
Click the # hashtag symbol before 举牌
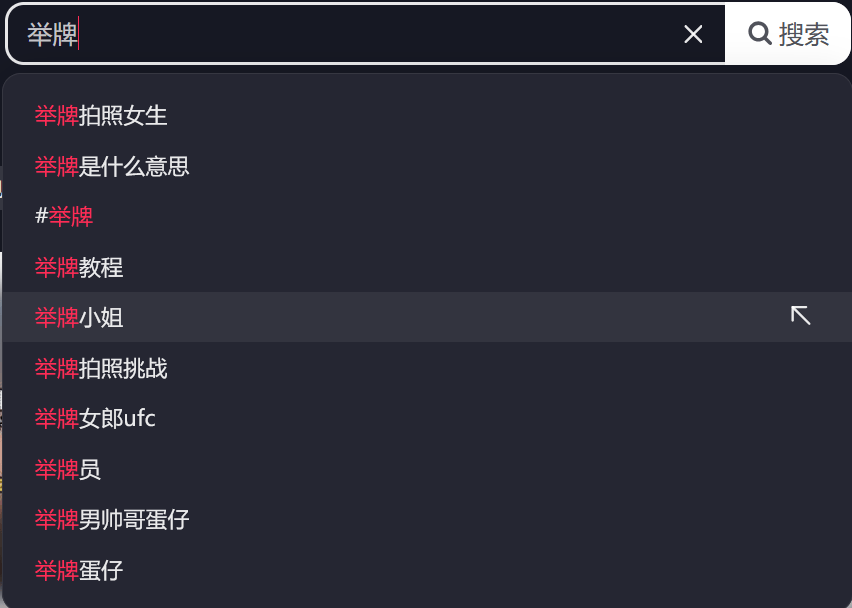[41, 216]
